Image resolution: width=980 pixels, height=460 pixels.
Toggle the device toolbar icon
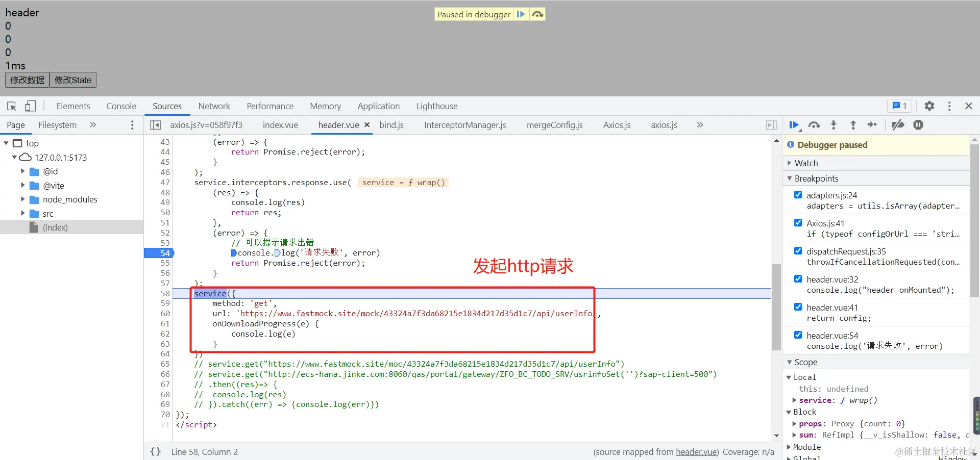(x=31, y=106)
